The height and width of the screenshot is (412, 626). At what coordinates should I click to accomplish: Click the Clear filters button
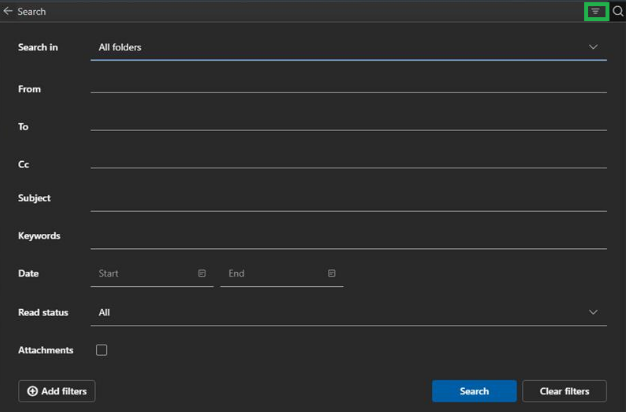coord(564,391)
